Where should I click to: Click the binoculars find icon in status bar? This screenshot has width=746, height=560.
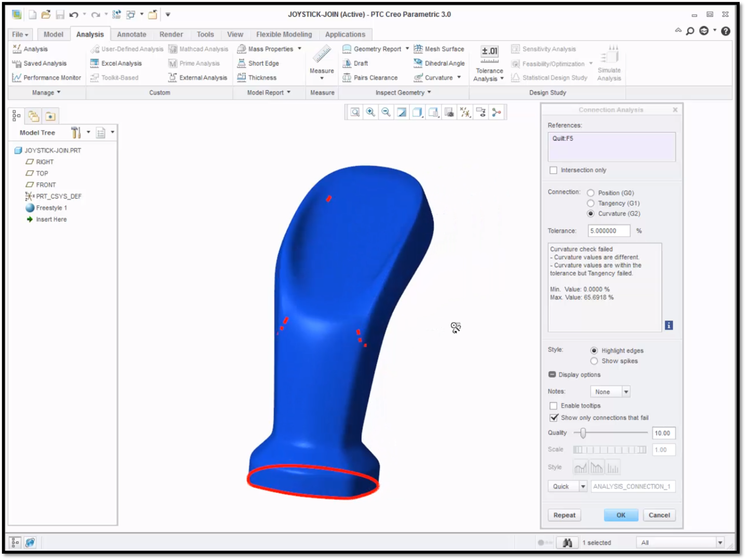coord(568,542)
